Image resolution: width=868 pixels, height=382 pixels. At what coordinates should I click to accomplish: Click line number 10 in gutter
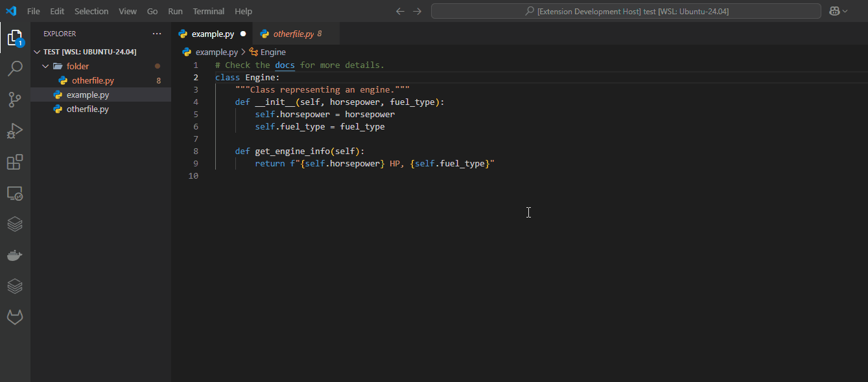pyautogui.click(x=193, y=175)
